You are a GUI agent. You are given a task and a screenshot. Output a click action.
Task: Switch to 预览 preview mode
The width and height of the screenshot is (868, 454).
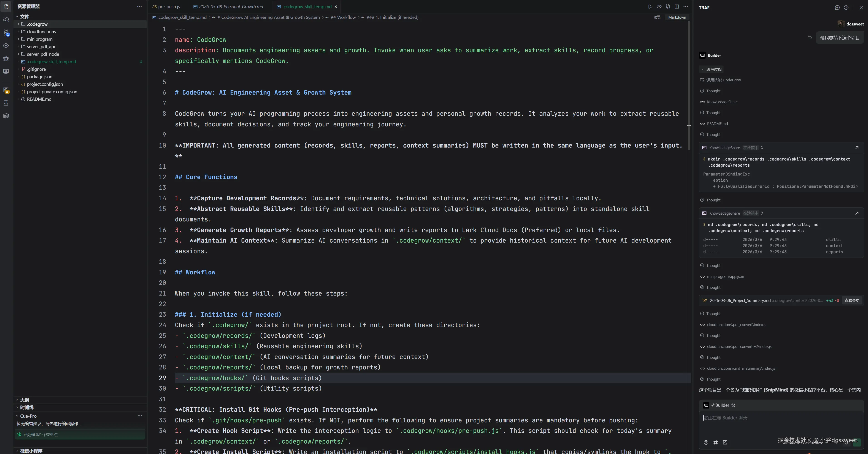[x=657, y=17]
